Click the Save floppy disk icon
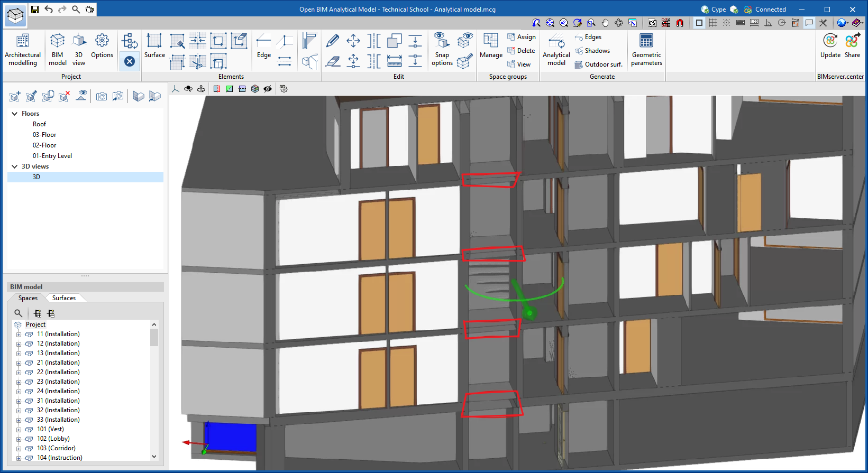The image size is (868, 473). [35, 10]
